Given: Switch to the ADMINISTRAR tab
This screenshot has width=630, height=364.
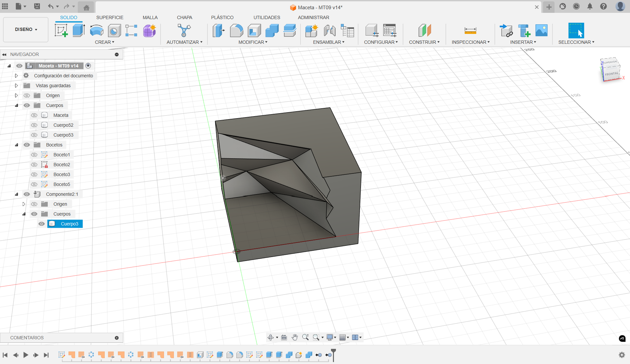Looking at the screenshot, I should pos(314,17).
